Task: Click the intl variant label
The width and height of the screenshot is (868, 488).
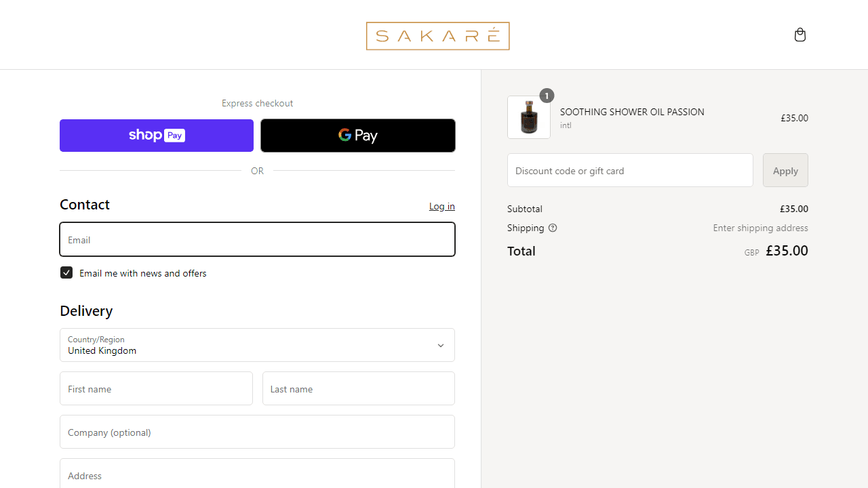Action: 566,125
